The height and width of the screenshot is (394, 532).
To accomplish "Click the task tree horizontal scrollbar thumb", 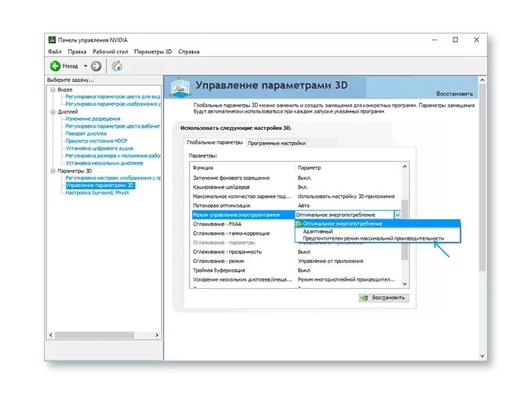I will point(95,335).
